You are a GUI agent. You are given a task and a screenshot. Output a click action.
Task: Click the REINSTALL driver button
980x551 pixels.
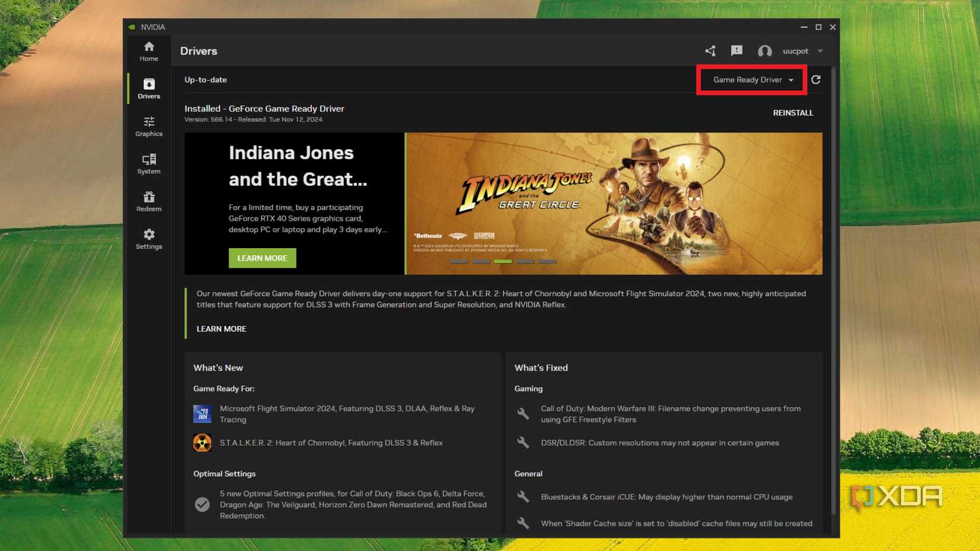(x=793, y=113)
